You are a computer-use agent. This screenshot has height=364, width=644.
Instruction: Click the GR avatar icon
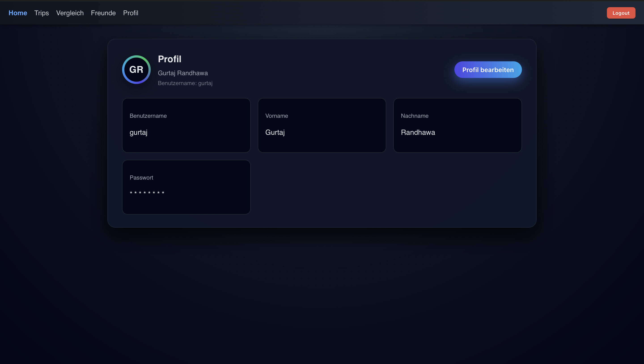136,70
